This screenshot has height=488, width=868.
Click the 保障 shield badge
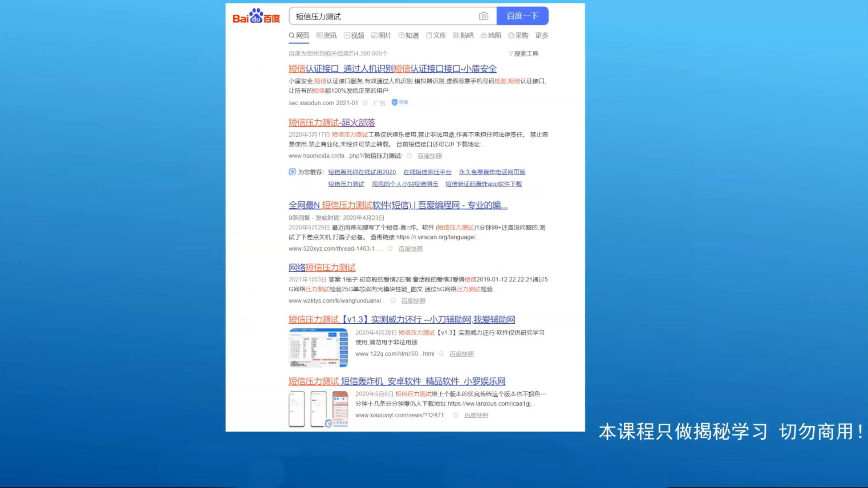(400, 102)
